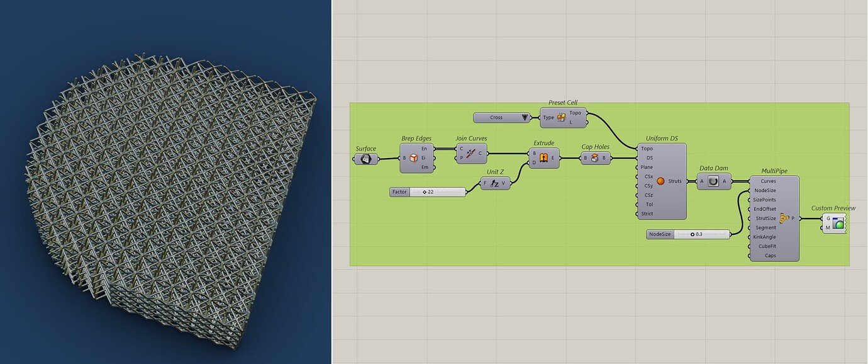Select the Unit Z vector icon
Screen dimensions: 868x364
(495, 182)
